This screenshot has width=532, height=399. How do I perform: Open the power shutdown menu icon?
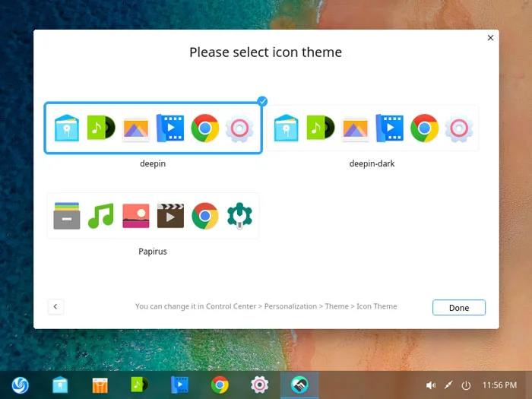point(466,385)
